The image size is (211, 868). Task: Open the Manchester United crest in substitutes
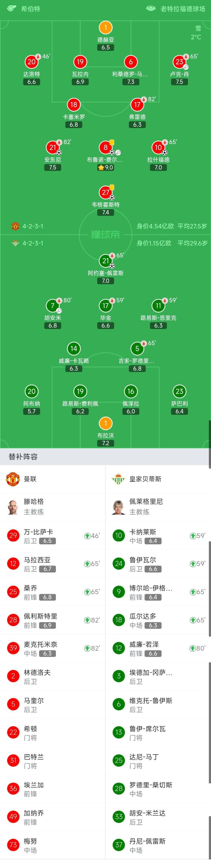point(13,479)
